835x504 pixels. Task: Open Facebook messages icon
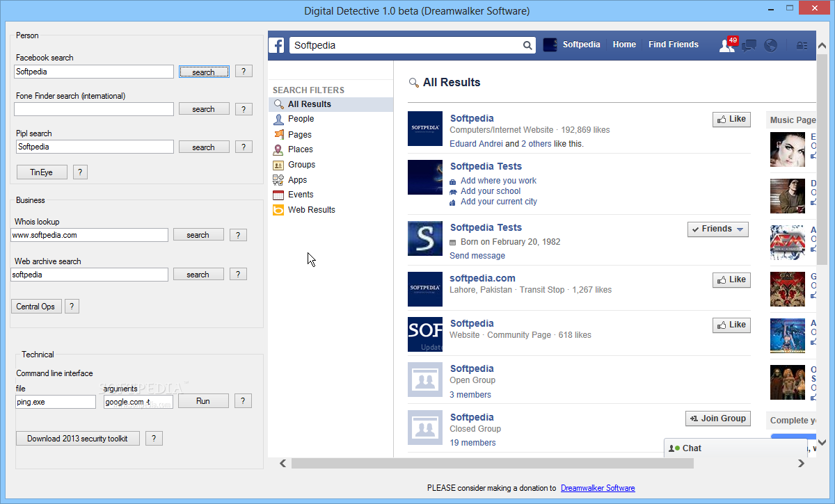click(x=749, y=45)
